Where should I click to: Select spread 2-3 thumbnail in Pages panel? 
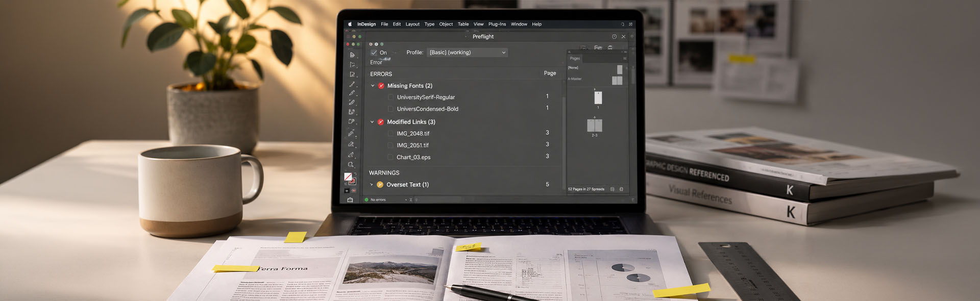click(x=595, y=126)
